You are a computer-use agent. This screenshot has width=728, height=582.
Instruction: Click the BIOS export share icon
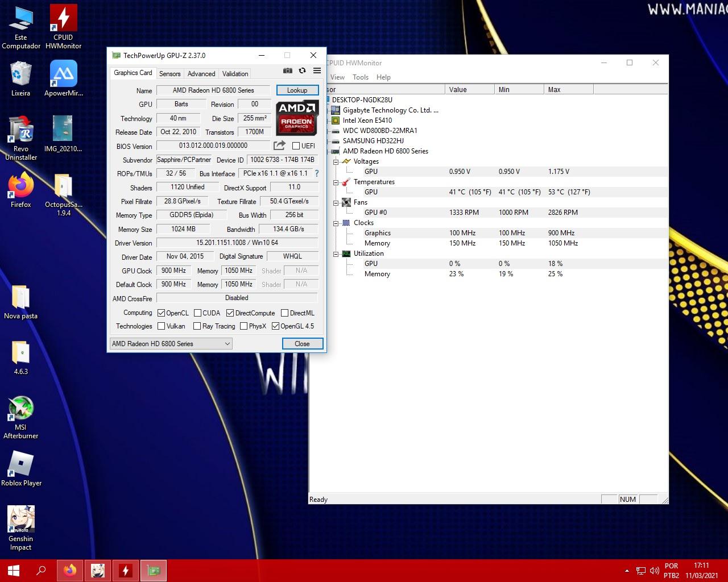[279, 145]
